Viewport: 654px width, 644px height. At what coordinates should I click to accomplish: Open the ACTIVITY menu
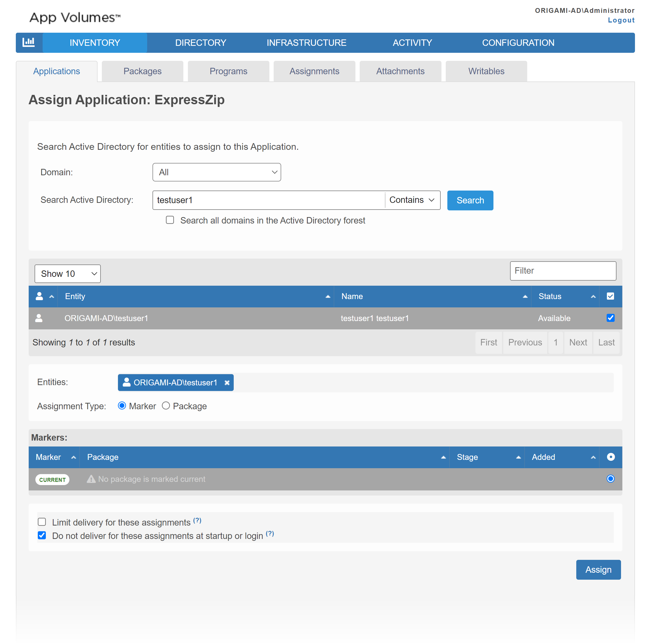point(412,43)
